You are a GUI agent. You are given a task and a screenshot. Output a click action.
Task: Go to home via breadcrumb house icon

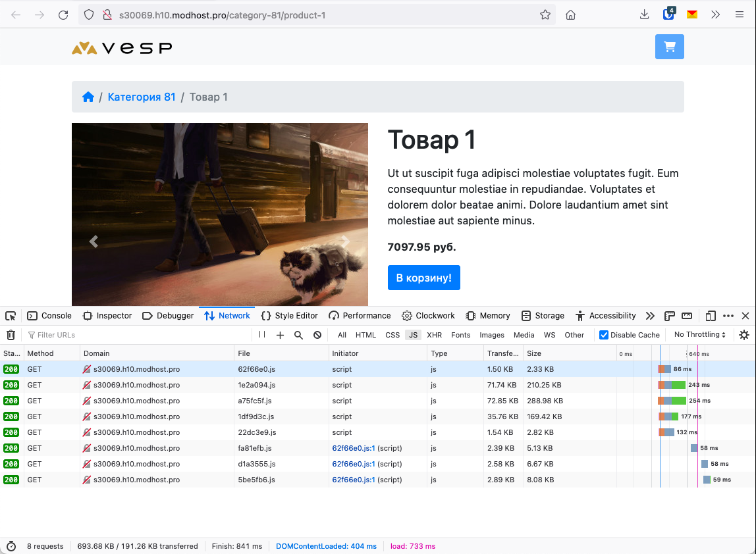pyautogui.click(x=88, y=97)
